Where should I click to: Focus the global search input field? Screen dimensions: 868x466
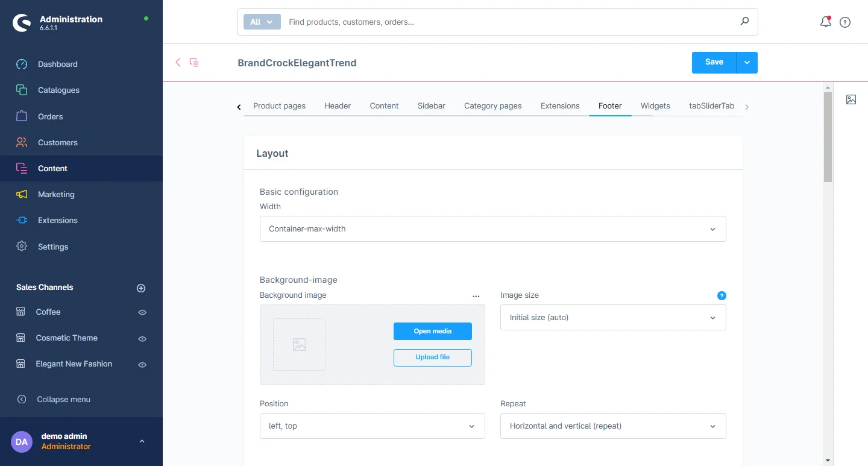tap(506, 22)
